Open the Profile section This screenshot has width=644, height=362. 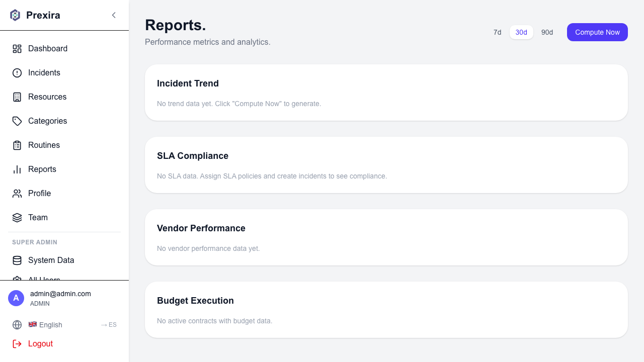click(39, 193)
